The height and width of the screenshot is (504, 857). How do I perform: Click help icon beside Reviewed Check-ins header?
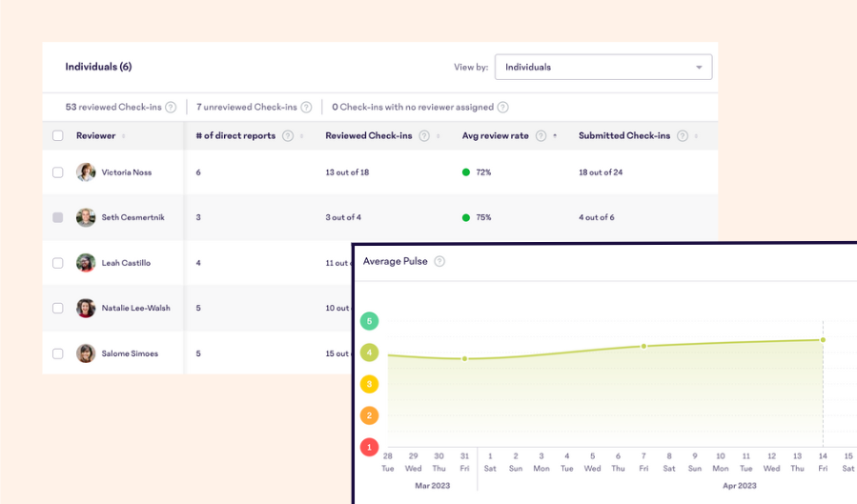[x=424, y=136]
